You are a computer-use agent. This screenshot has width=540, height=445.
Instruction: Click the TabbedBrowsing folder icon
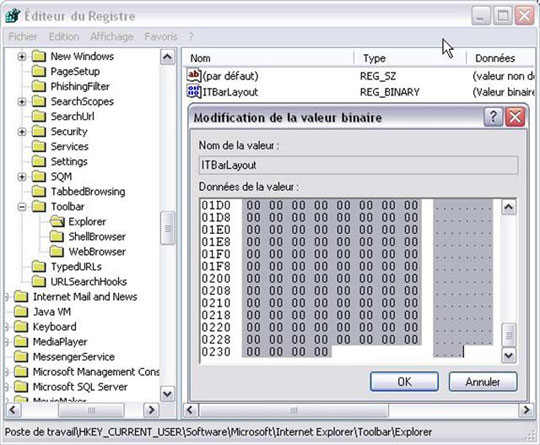pyautogui.click(x=39, y=191)
